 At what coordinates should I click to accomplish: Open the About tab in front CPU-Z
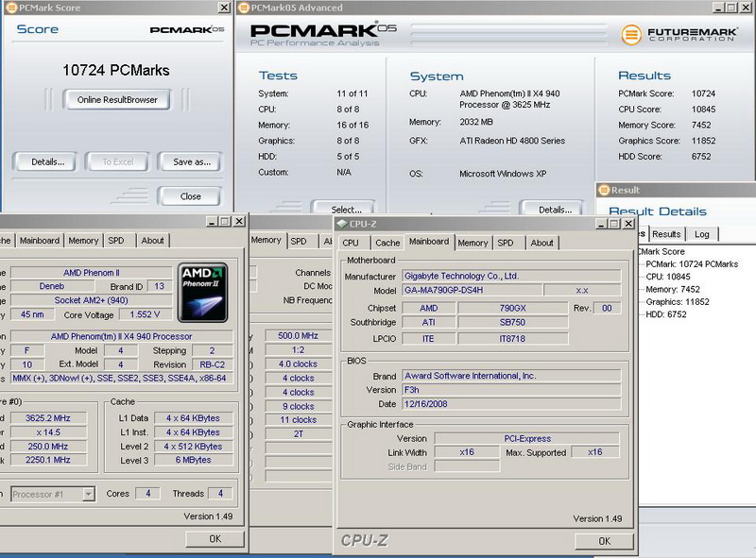[x=541, y=243]
